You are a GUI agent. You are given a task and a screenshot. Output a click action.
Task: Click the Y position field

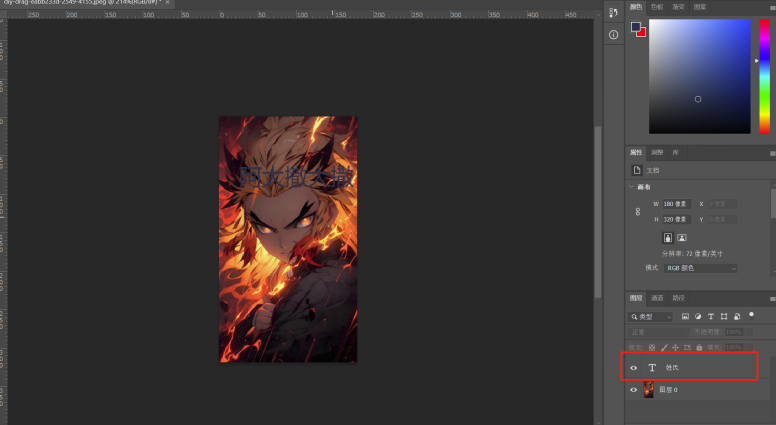(722, 219)
